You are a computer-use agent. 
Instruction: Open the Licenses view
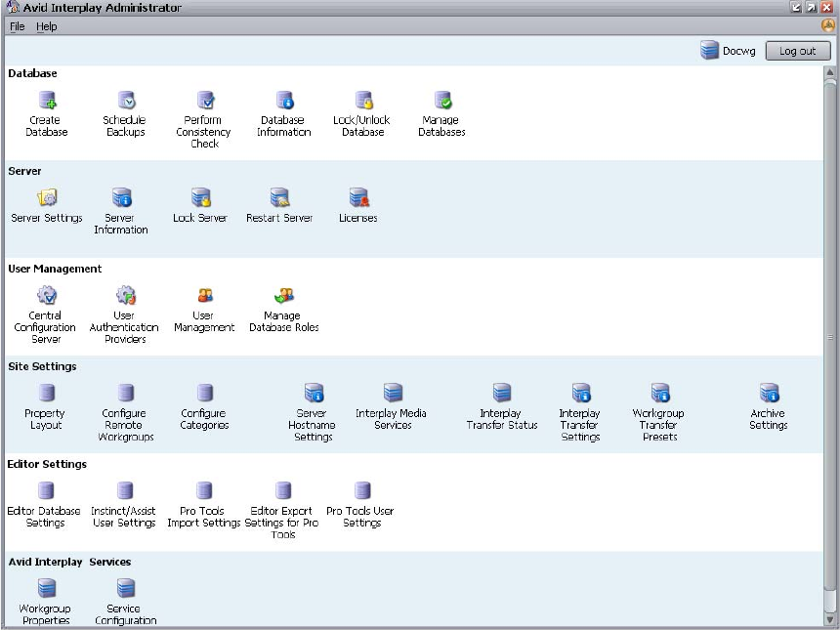tap(357, 205)
